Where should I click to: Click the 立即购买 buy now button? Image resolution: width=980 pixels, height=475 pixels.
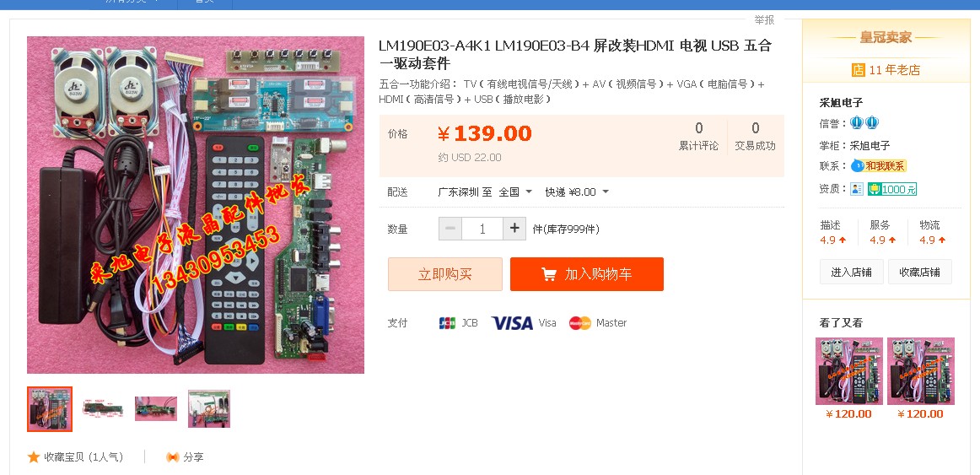click(x=445, y=273)
